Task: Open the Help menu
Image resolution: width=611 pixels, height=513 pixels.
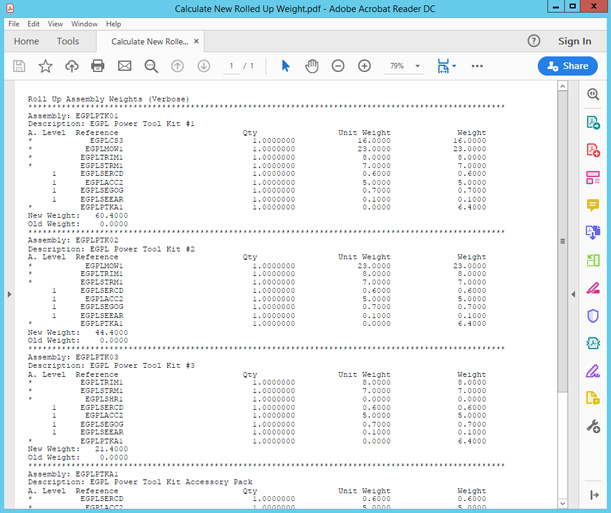Action: (x=113, y=24)
